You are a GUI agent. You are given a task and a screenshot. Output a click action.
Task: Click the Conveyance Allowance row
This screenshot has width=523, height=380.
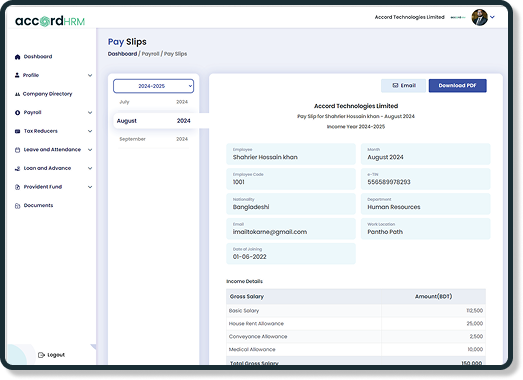[356, 337]
